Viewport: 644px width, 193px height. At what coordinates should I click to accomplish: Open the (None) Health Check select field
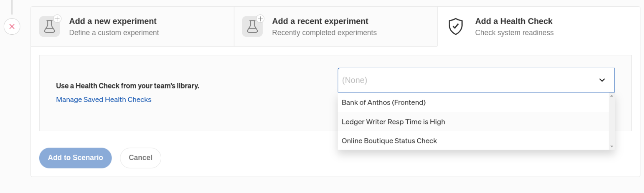pos(476,80)
